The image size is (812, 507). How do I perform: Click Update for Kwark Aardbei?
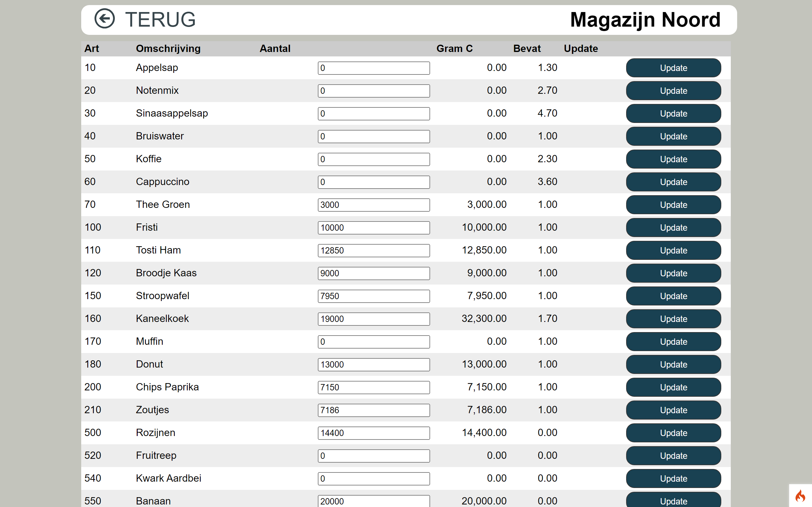673,478
